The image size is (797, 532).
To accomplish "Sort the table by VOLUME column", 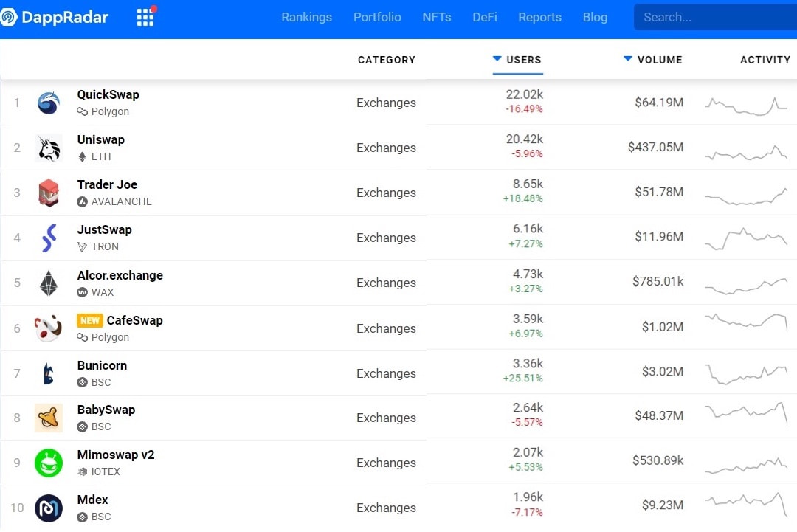I will [653, 60].
